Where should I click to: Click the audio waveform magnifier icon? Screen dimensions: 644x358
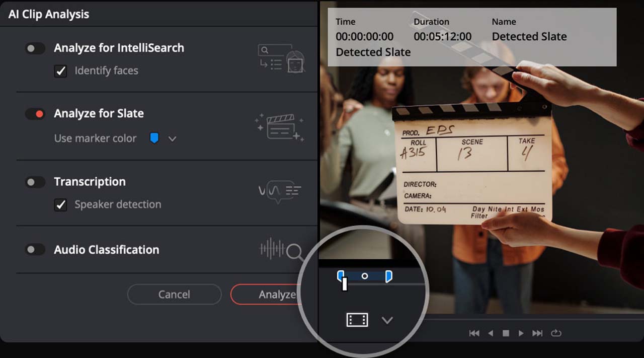point(282,249)
